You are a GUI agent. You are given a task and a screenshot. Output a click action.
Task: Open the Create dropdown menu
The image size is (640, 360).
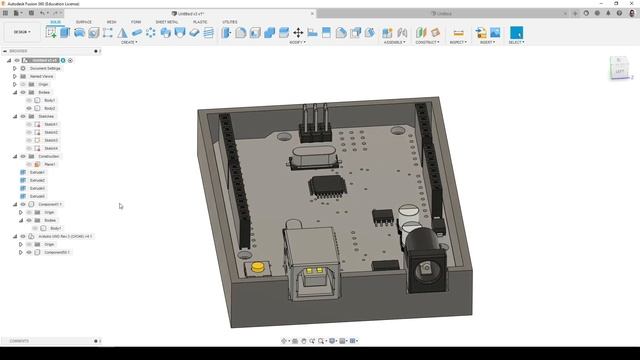[x=129, y=42]
